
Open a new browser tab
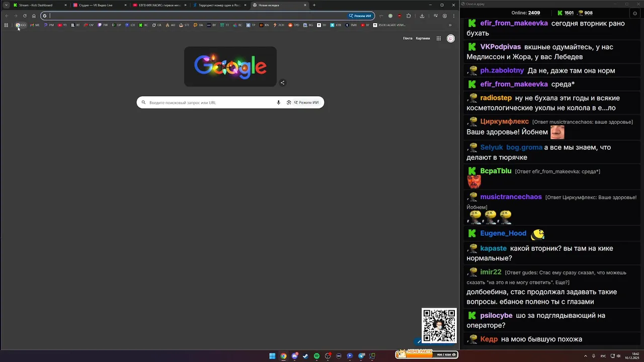(314, 5)
